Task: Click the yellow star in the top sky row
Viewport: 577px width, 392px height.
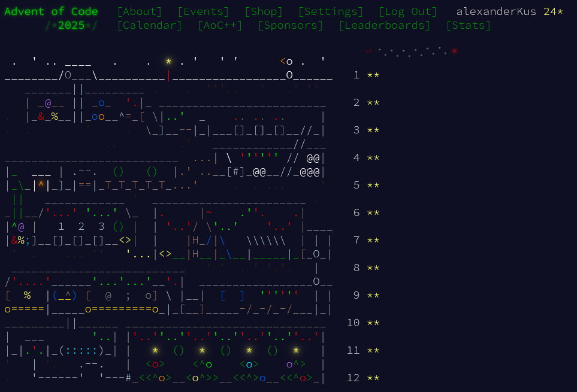Action: 168,62
